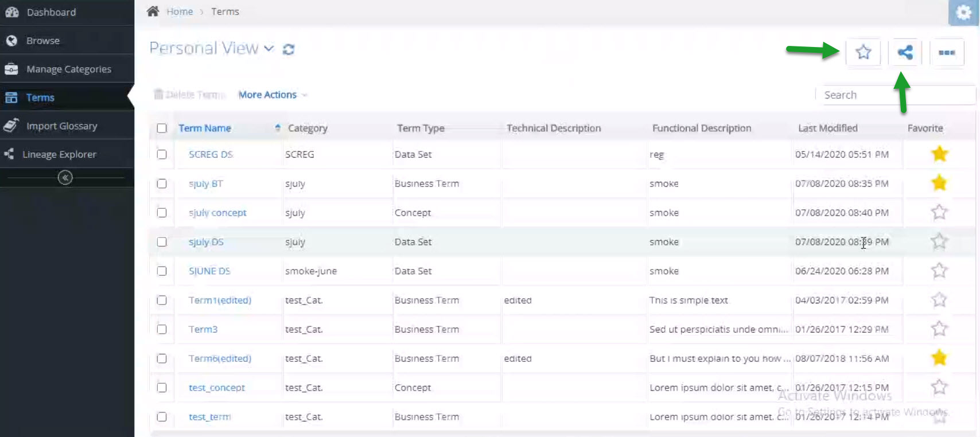Click the Home breadcrumb icon

(x=153, y=11)
